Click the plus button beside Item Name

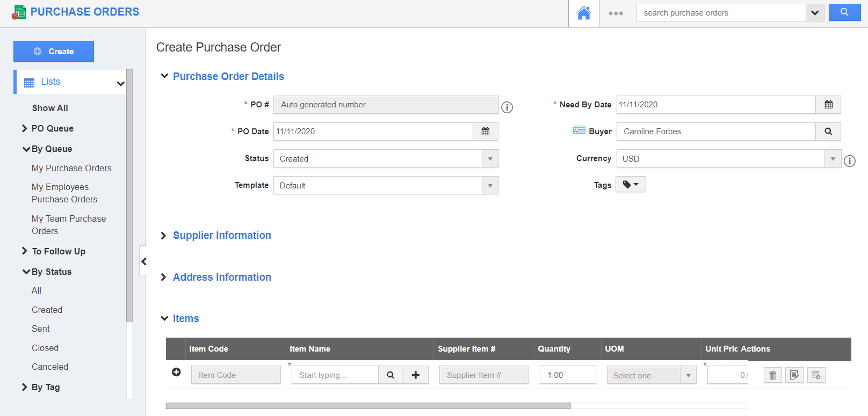415,375
